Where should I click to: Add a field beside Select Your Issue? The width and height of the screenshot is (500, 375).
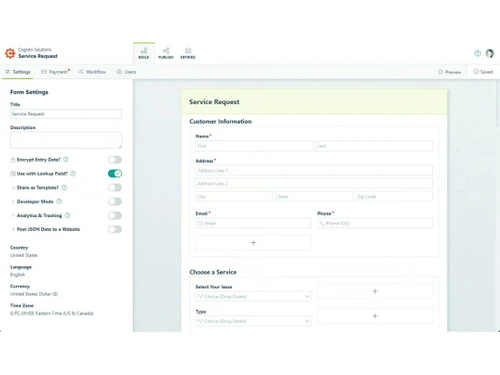(x=375, y=291)
